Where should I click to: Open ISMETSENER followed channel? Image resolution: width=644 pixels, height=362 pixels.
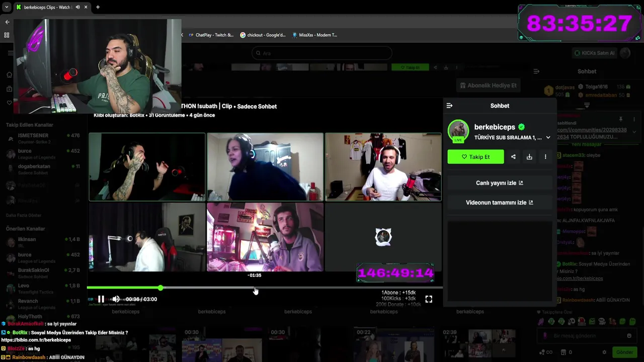point(43,139)
